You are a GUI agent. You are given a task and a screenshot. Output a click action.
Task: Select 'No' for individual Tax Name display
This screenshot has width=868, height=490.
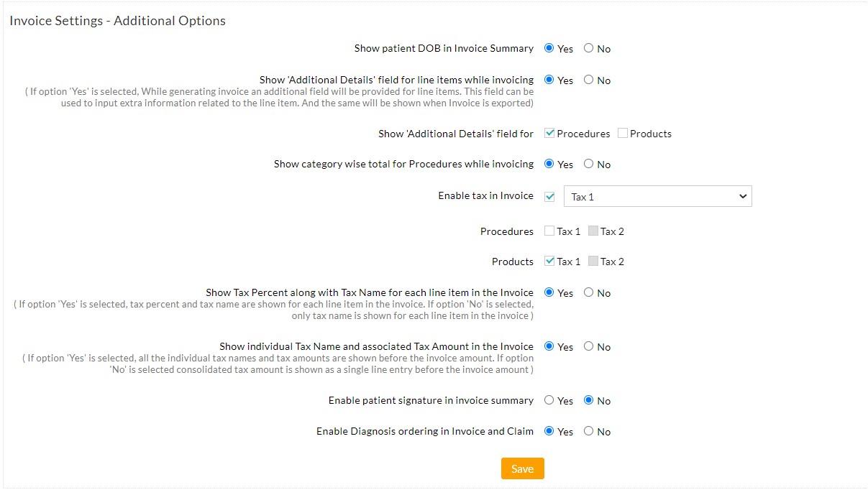click(x=588, y=346)
